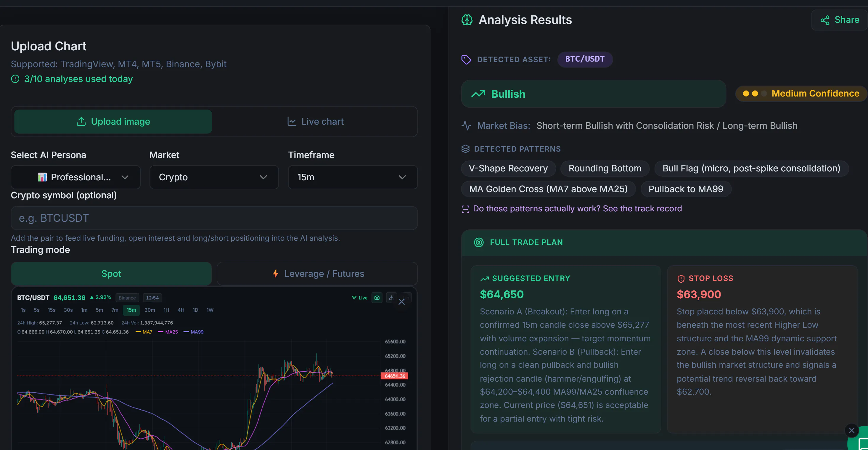Select the Rounding Bottom pattern chip
Viewport: 868px width, 450px height.
pos(605,168)
